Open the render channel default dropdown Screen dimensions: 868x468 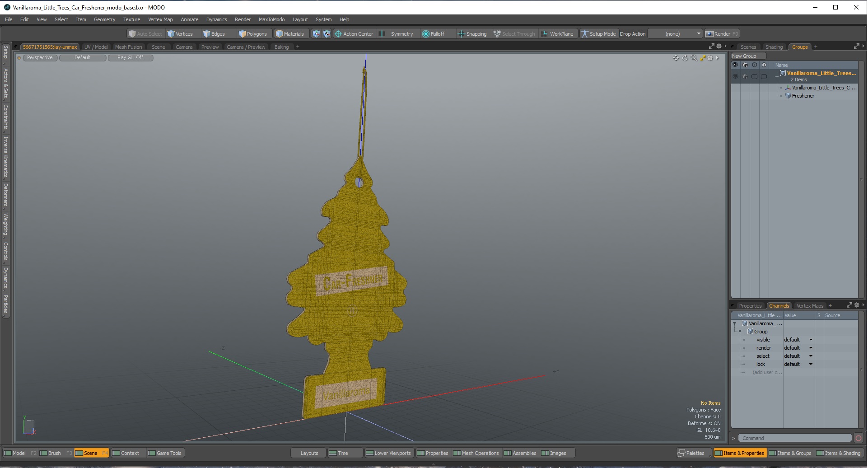pyautogui.click(x=798, y=348)
